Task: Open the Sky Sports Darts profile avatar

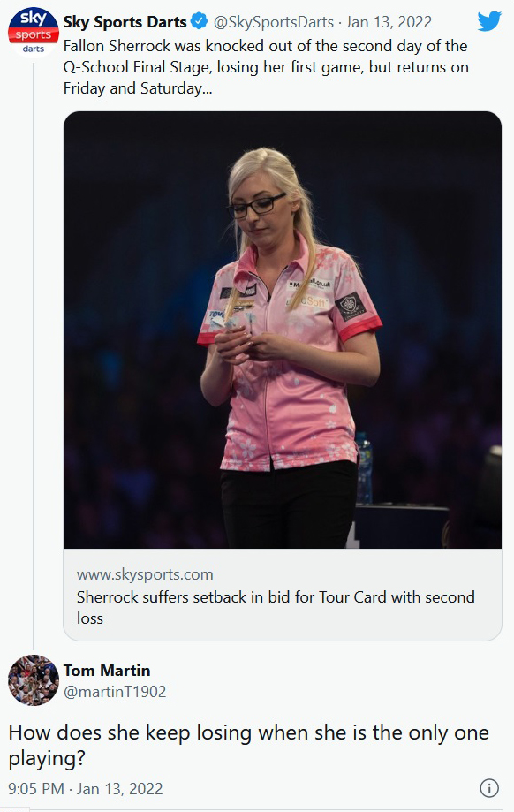Action: [x=34, y=32]
